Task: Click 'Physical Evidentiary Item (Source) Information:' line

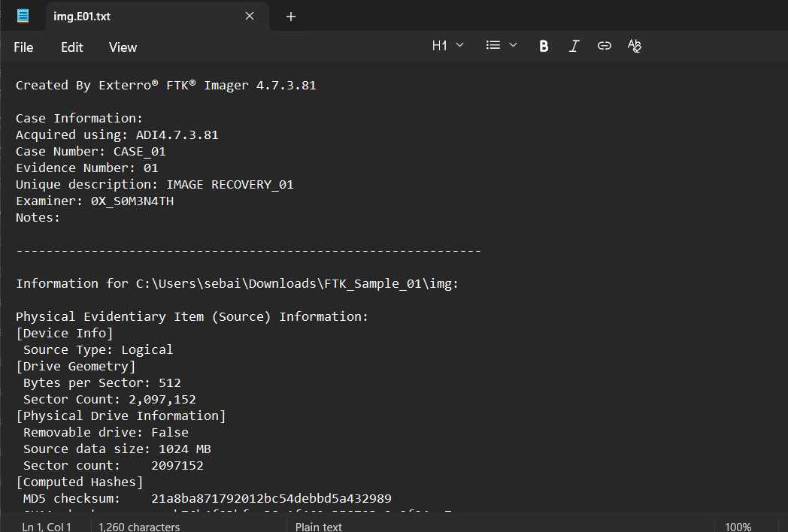Action: [x=192, y=317]
